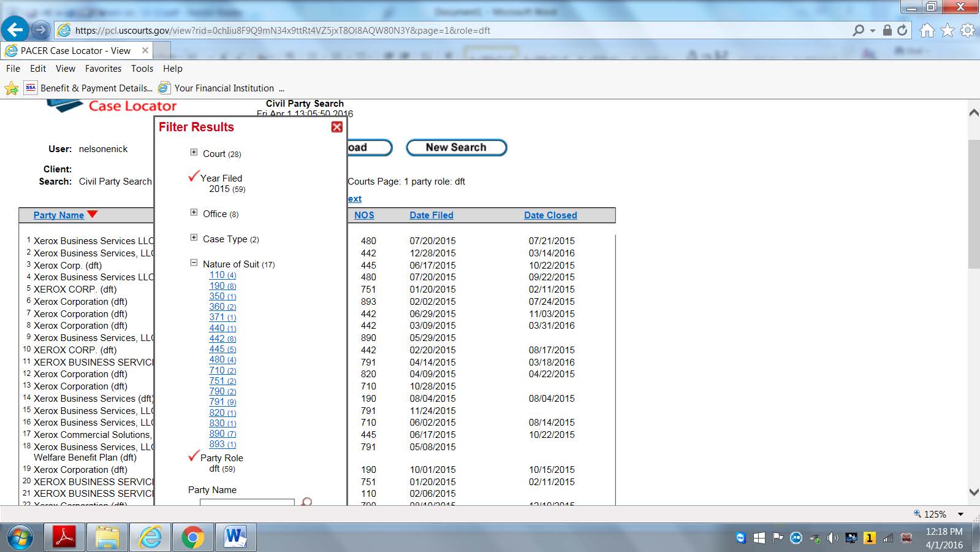Uncheck the Party Role filter checkmark
This screenshot has height=552, width=980.
(x=194, y=456)
